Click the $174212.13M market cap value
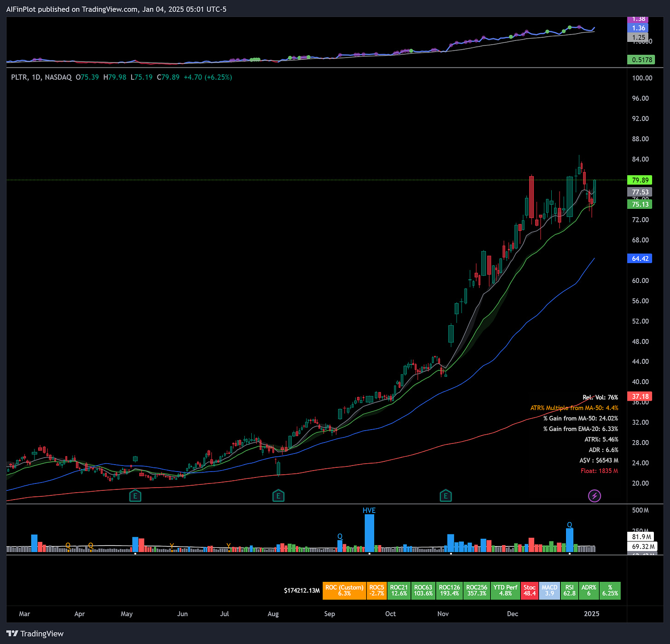 pos(302,591)
